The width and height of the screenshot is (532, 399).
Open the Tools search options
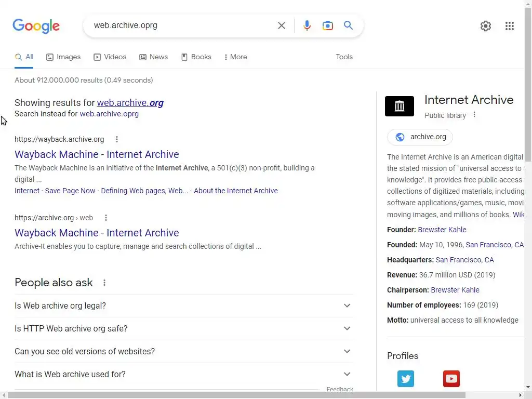[x=344, y=57]
